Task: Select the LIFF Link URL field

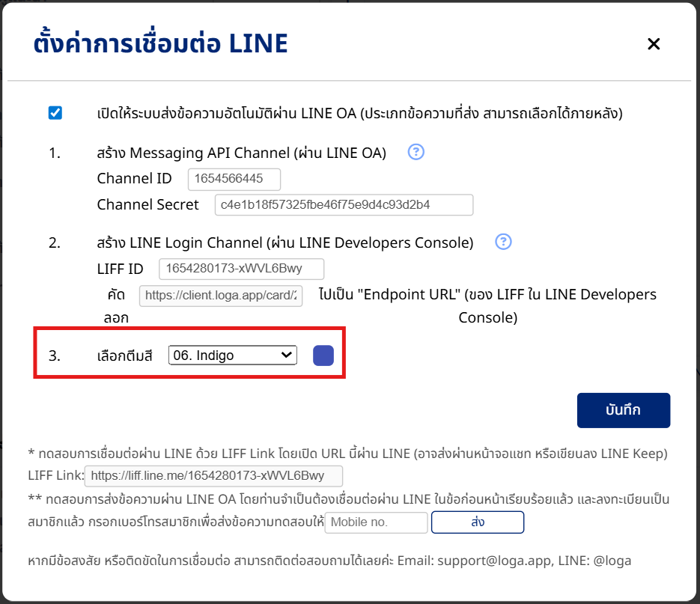Action: 214,476
